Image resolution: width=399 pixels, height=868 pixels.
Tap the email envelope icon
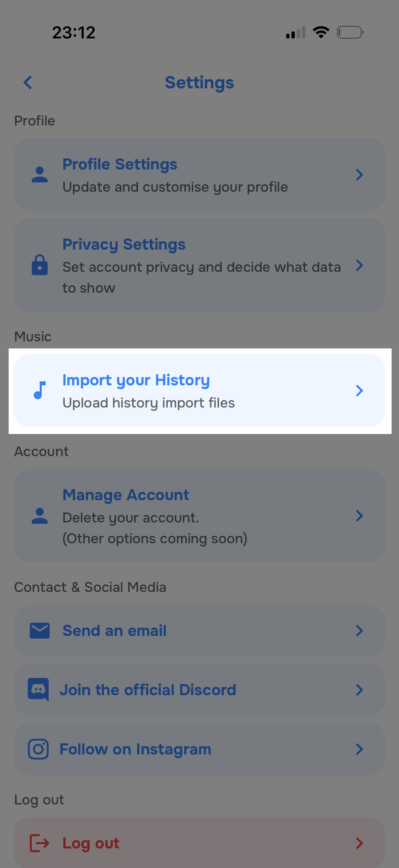click(40, 630)
